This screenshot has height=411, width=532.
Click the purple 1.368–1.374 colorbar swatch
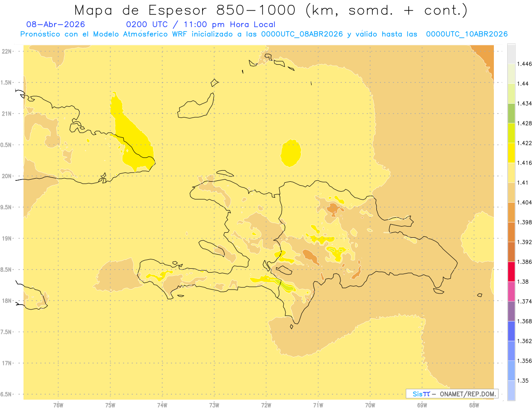click(511, 311)
